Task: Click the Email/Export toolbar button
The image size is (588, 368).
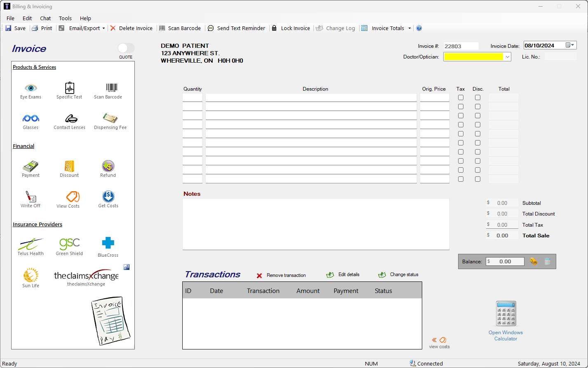Action: pos(80,28)
